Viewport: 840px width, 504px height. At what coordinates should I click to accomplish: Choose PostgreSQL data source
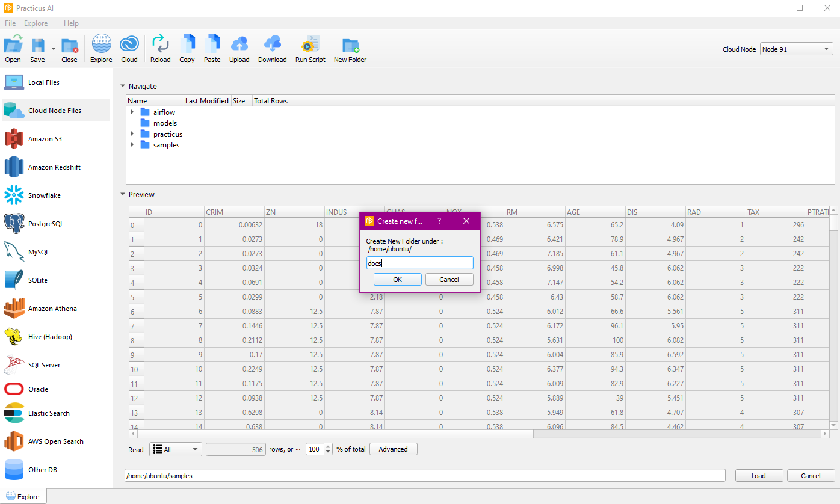click(45, 224)
